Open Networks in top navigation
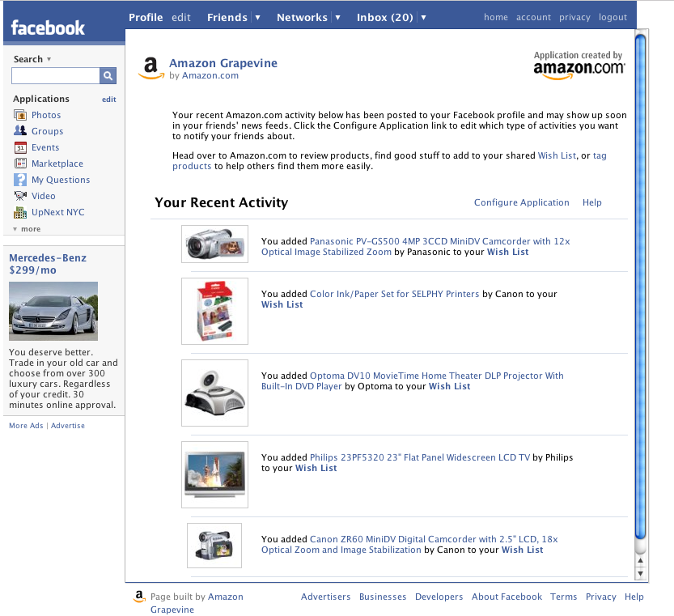Image resolution: width=674 pixels, height=616 pixels. (302, 18)
